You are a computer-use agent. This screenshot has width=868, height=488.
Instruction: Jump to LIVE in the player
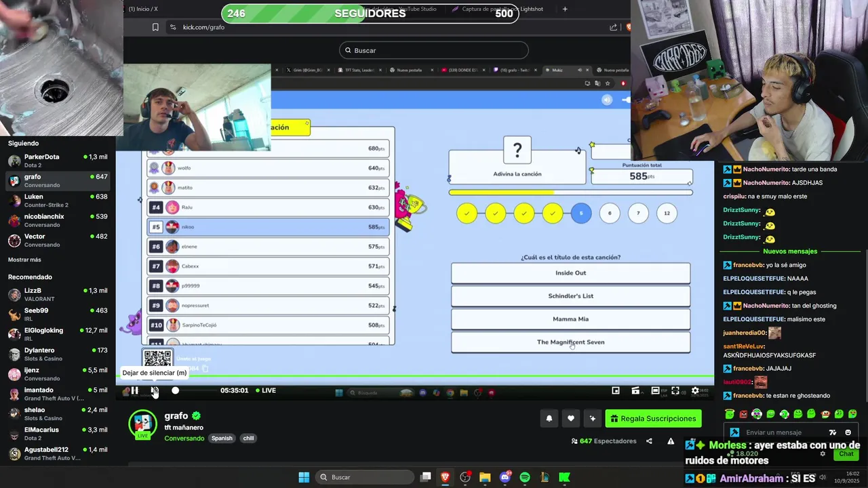point(266,390)
